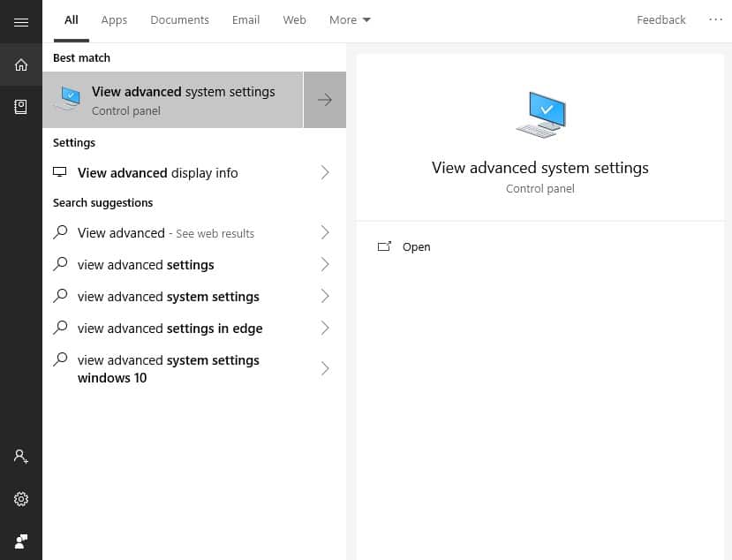The width and height of the screenshot is (732, 560).
Task: Open the More dropdown filter
Action: tap(350, 20)
